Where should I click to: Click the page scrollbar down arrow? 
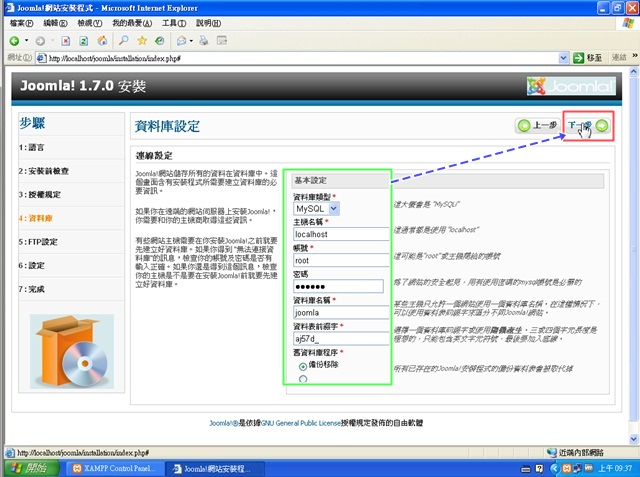634,439
